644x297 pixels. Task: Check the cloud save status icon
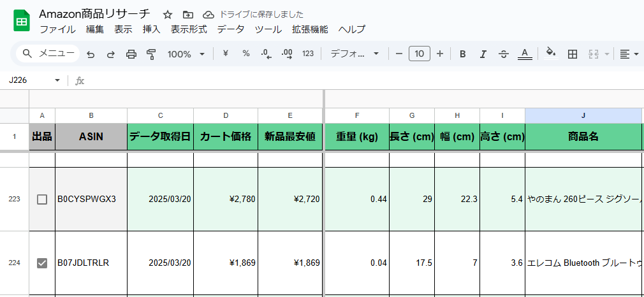tap(209, 15)
